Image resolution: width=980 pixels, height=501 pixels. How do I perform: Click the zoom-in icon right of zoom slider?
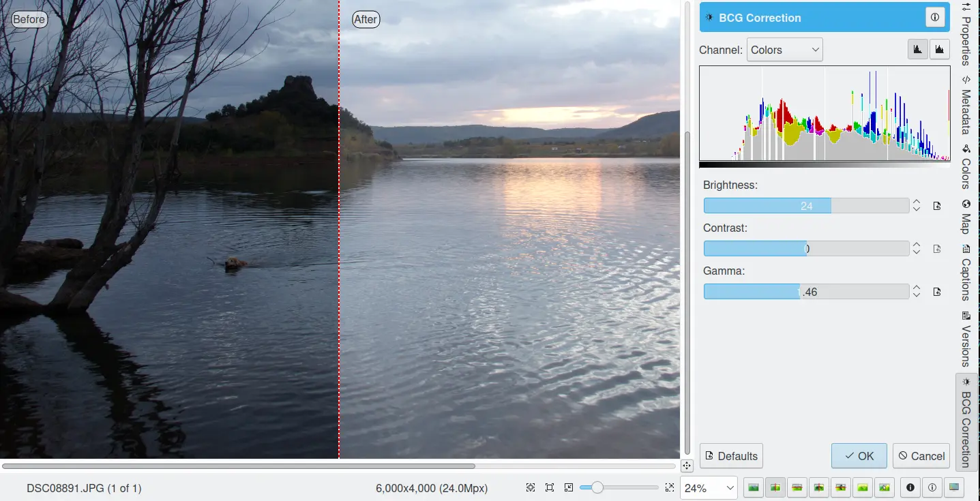[x=669, y=487]
